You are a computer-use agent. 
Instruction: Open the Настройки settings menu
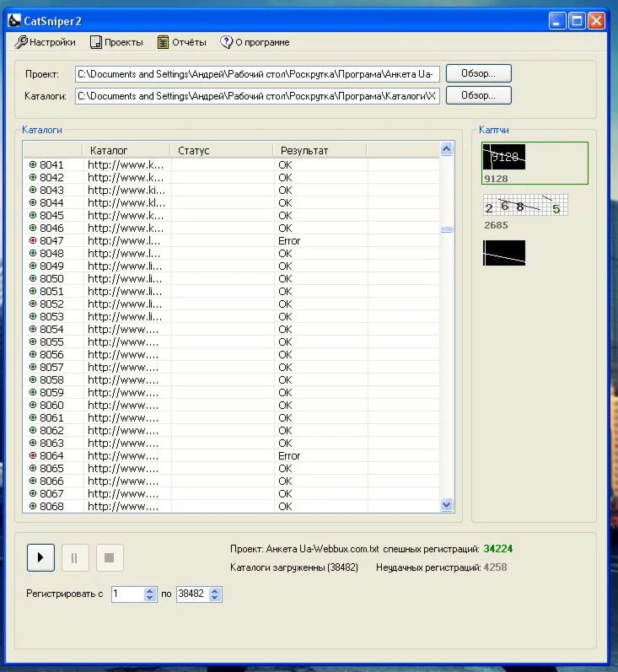click(46, 42)
